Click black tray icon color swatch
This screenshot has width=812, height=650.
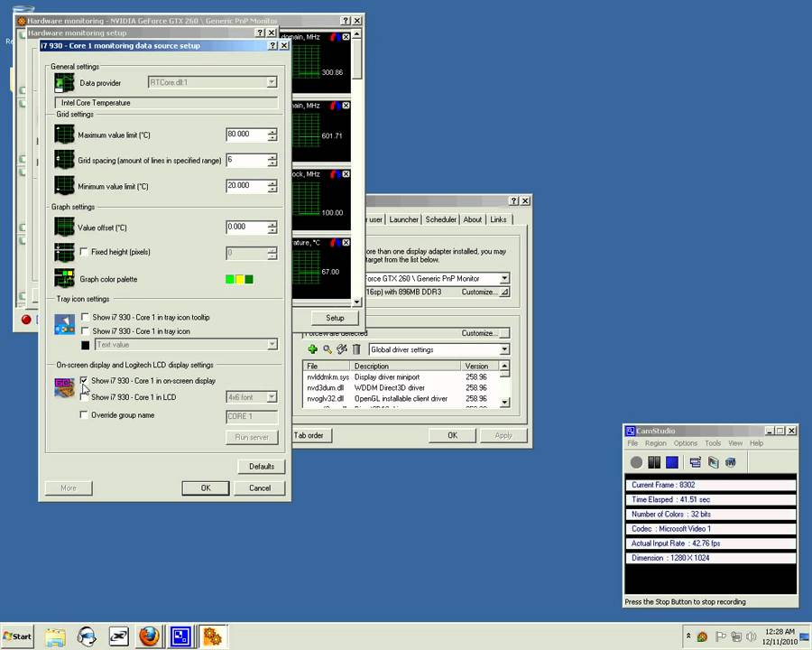pos(86,345)
